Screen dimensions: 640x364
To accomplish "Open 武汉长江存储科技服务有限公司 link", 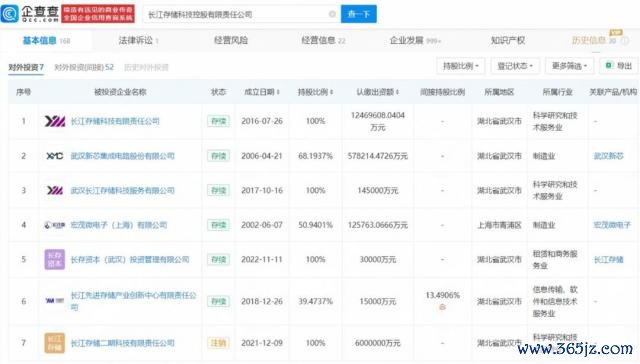I will pyautogui.click(x=122, y=190).
